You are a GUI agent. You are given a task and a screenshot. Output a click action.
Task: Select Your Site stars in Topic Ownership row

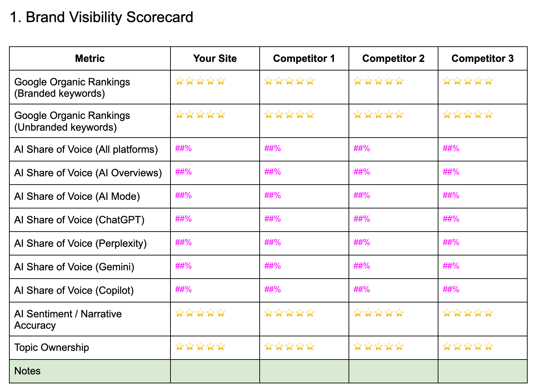(x=200, y=346)
